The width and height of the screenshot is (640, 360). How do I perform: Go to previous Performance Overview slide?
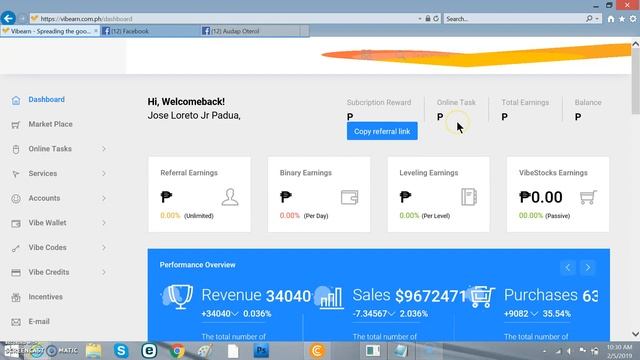point(568,268)
